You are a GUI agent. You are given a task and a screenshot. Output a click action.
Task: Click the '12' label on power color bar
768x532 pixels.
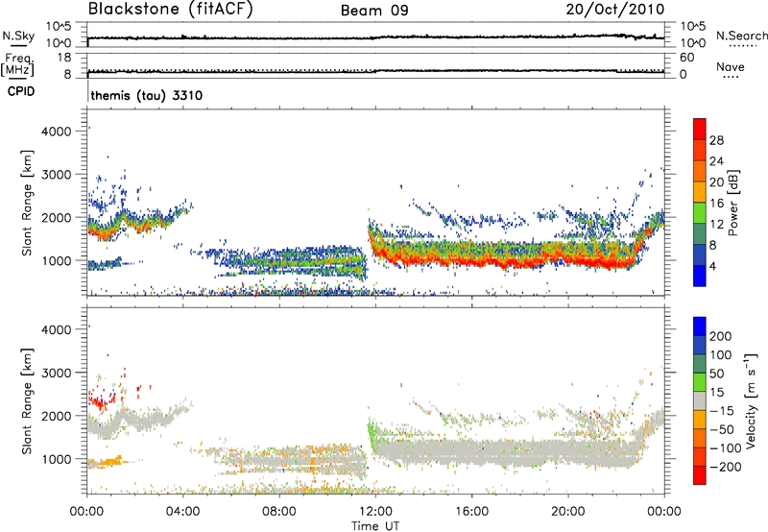tap(716, 225)
